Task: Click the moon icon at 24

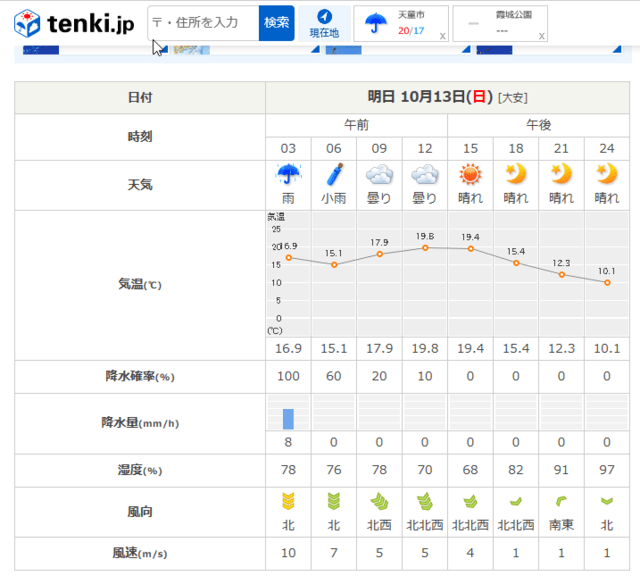Action: [x=607, y=173]
